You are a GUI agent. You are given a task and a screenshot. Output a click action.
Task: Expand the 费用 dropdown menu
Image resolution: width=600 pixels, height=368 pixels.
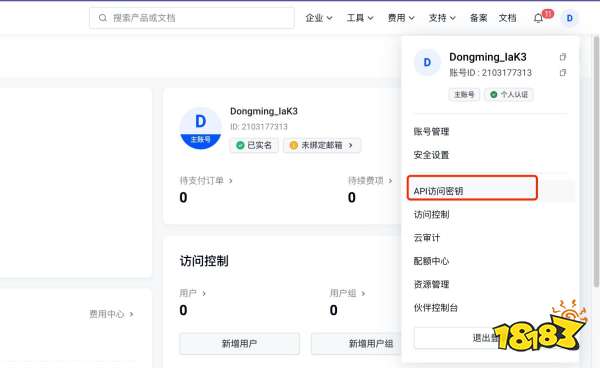[401, 18]
